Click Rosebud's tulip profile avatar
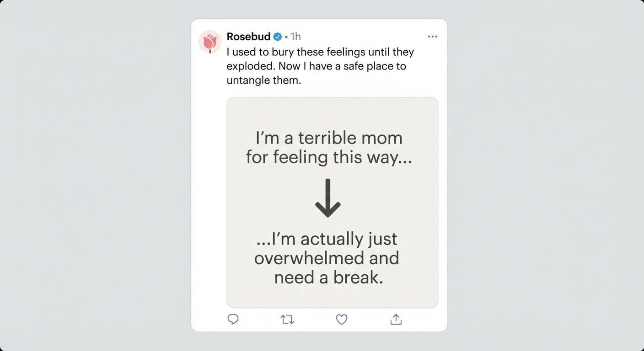 (209, 43)
